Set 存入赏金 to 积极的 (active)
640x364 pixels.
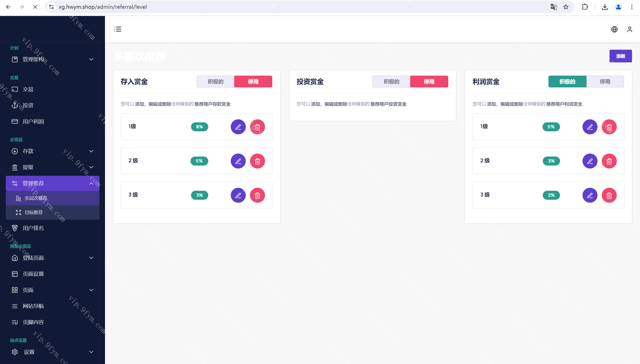[215, 81]
